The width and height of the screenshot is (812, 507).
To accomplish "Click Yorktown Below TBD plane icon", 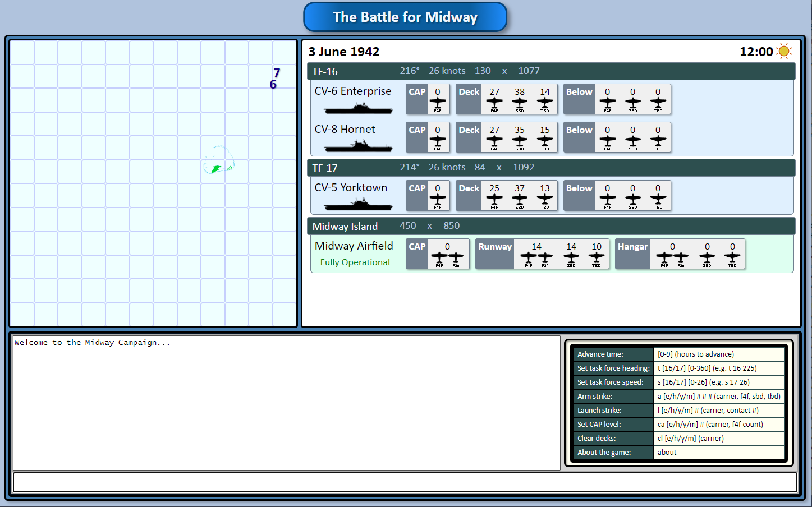I will (658, 201).
